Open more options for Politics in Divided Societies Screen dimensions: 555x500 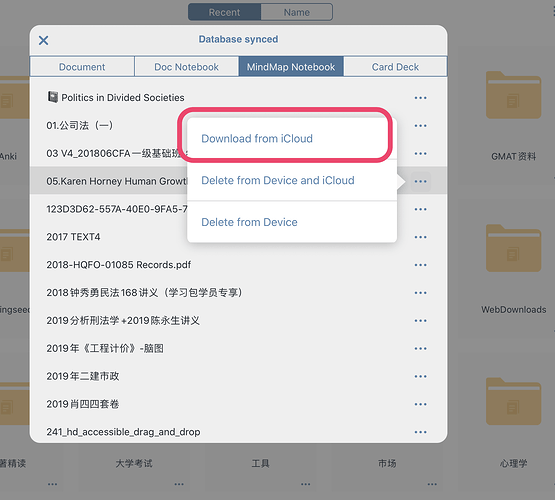tap(420, 98)
